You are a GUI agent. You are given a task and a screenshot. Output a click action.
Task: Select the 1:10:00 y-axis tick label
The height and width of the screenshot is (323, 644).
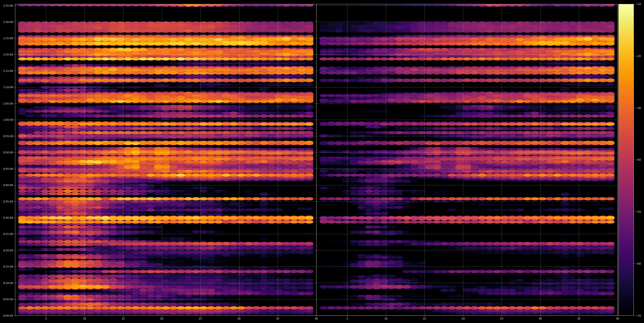tap(8, 87)
